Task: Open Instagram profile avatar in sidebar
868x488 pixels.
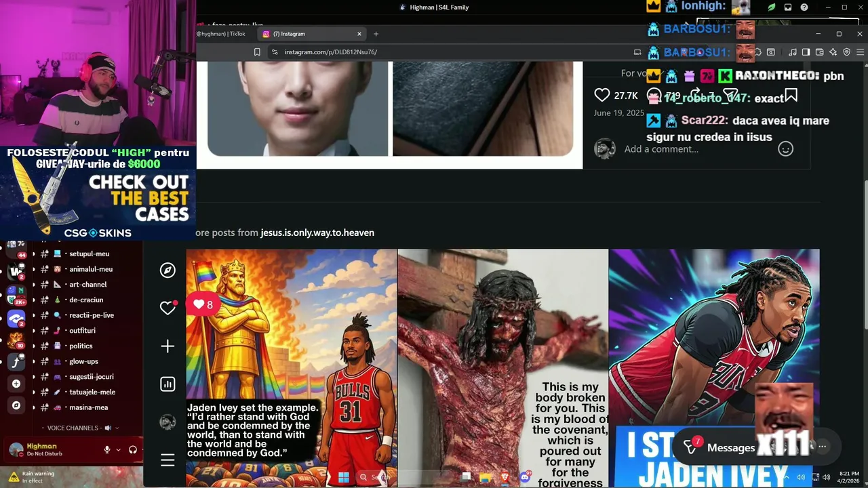Action: (x=167, y=422)
